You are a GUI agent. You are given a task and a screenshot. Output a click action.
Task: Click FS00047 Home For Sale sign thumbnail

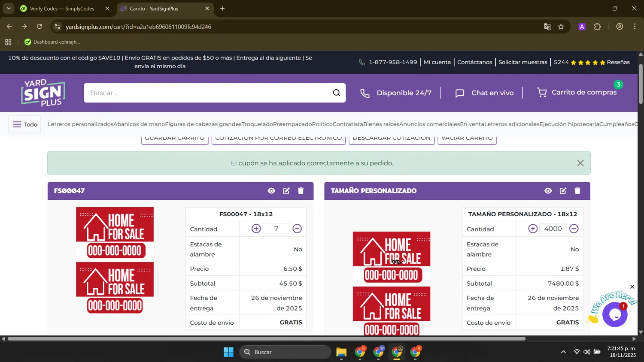115,260
